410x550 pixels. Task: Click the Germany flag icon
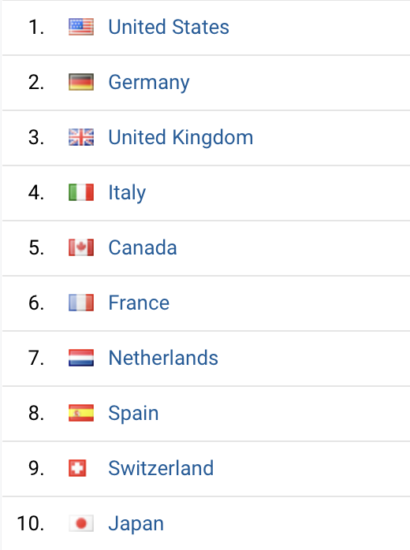(81, 82)
